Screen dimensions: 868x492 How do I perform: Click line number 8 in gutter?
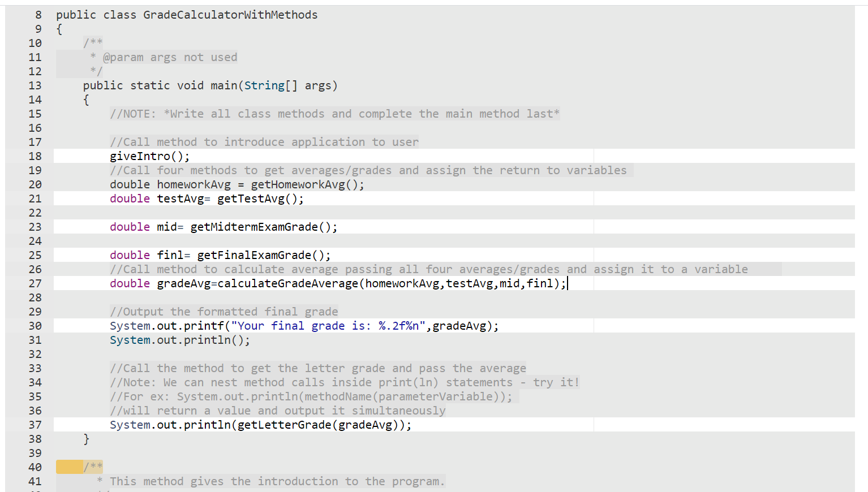click(38, 15)
